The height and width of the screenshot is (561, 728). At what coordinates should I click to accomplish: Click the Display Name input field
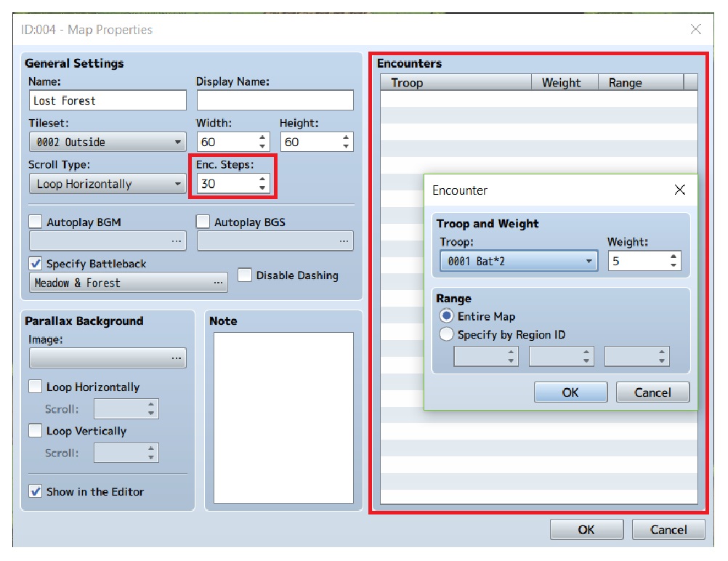coord(275,100)
